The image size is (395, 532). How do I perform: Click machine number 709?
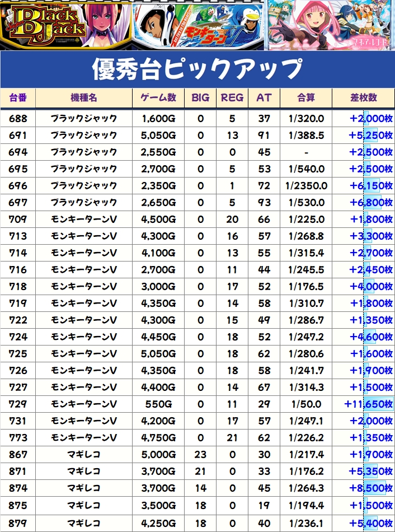(x=18, y=219)
